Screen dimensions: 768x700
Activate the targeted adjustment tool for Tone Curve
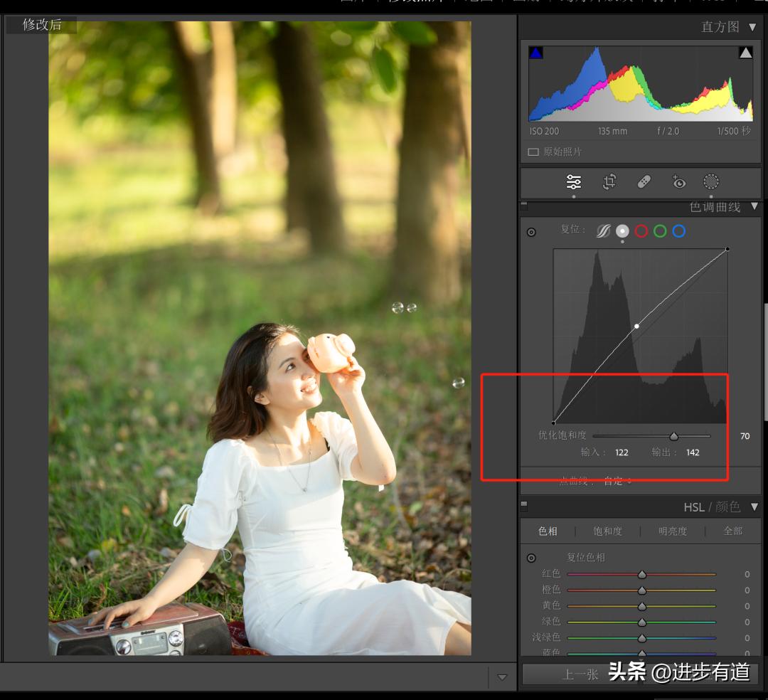click(x=532, y=231)
